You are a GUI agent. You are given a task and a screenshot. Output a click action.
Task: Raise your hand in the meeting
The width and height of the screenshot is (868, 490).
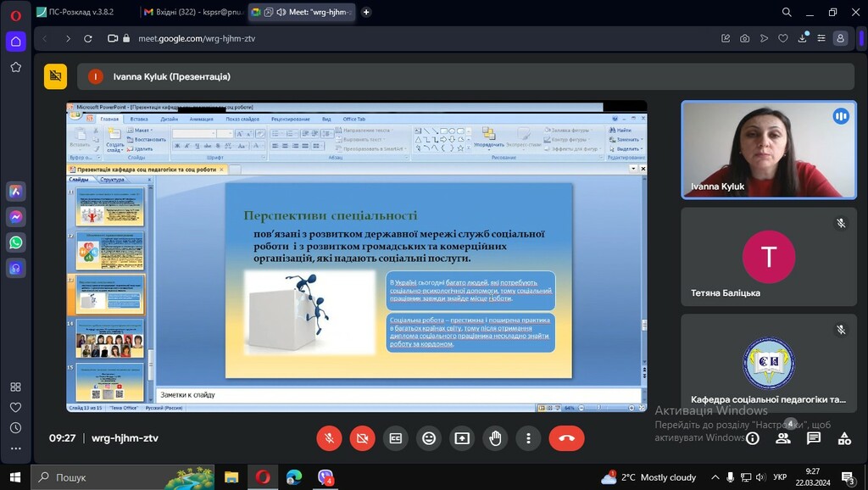pyautogui.click(x=495, y=438)
